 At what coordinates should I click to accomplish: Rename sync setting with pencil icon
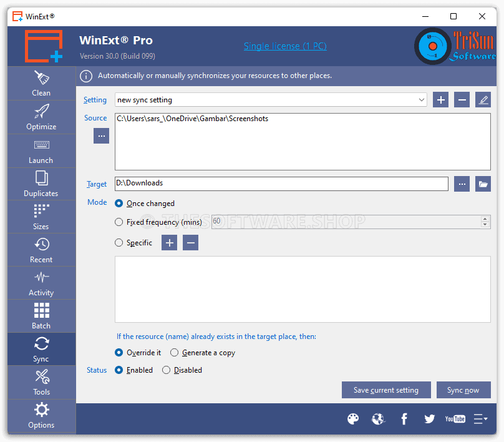(x=483, y=100)
